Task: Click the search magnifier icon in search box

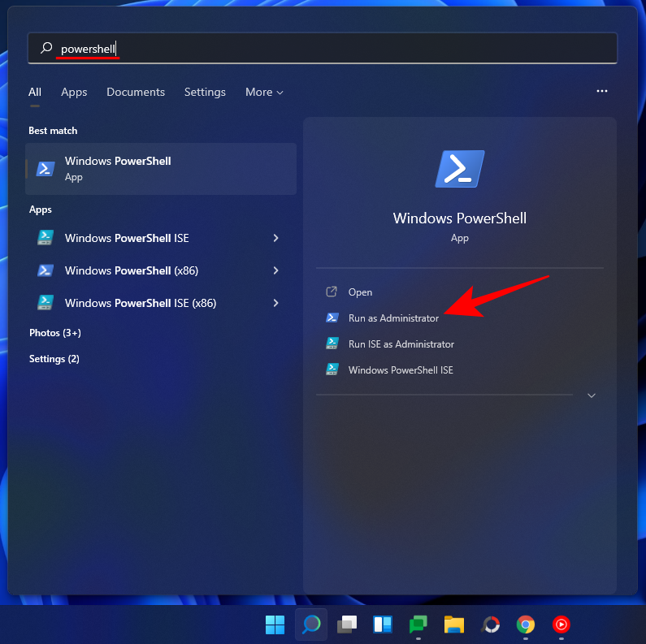Action: click(46, 48)
